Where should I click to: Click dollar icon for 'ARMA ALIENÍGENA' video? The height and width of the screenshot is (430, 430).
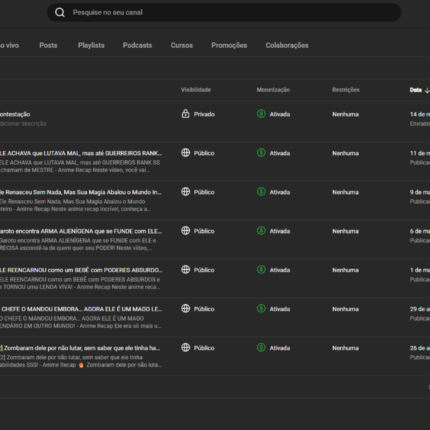[x=261, y=231]
